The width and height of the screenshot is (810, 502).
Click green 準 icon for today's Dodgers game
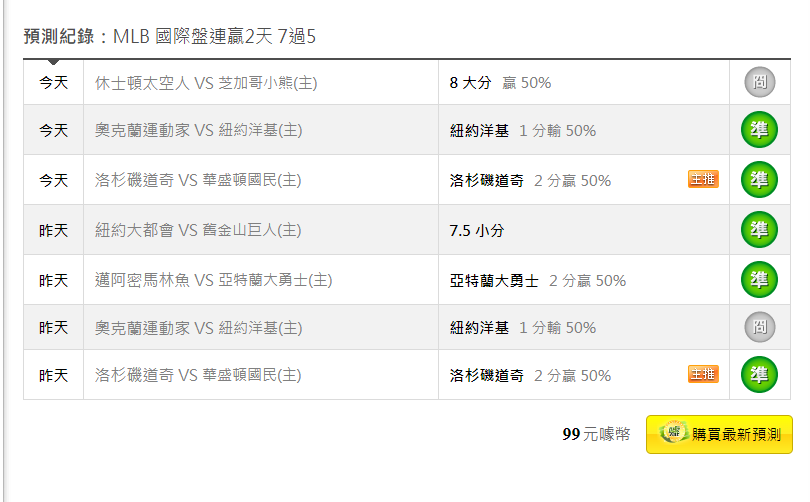point(759,180)
